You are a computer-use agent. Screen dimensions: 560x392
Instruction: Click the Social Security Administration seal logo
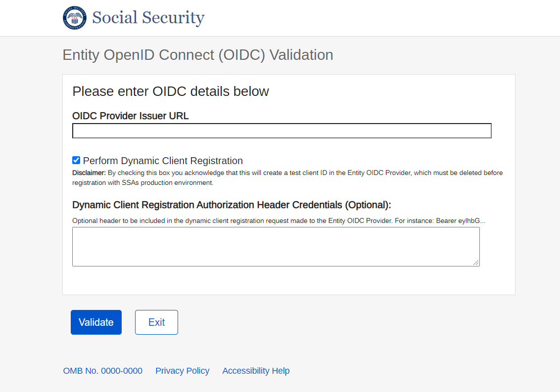click(75, 18)
